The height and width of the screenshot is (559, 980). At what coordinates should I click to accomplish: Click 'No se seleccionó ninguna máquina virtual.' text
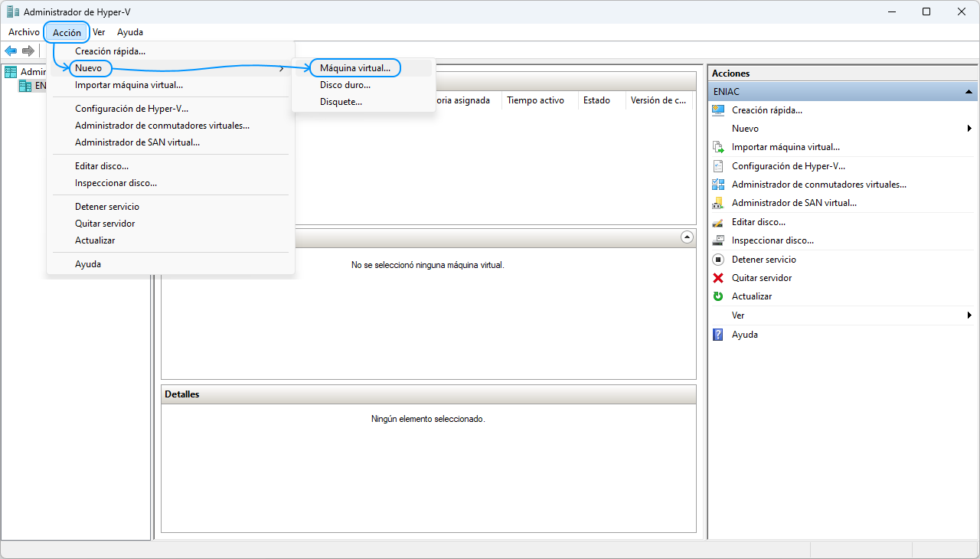pos(428,265)
